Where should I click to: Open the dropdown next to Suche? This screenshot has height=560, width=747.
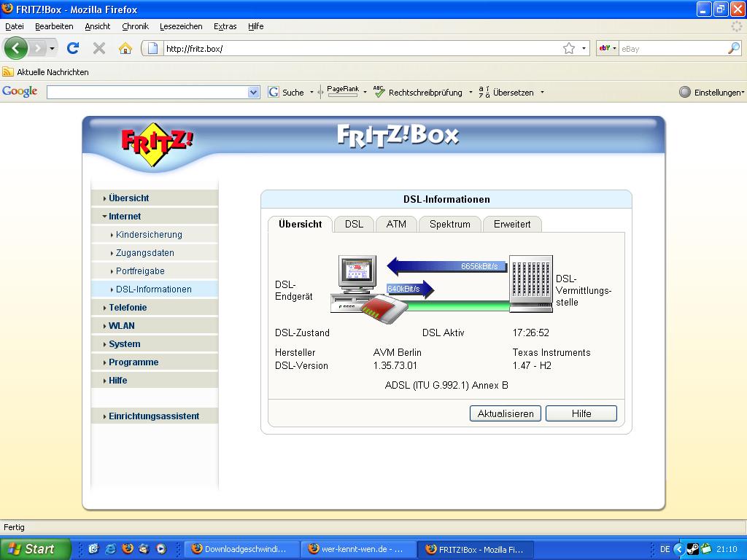click(x=311, y=92)
